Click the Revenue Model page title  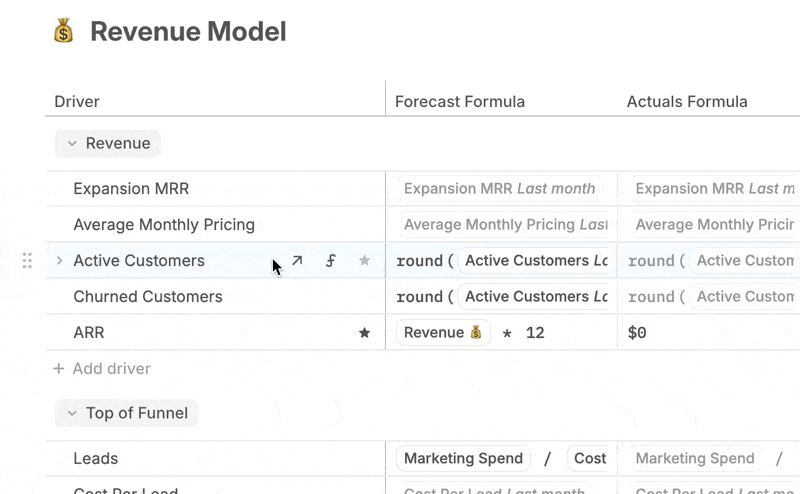(x=188, y=32)
